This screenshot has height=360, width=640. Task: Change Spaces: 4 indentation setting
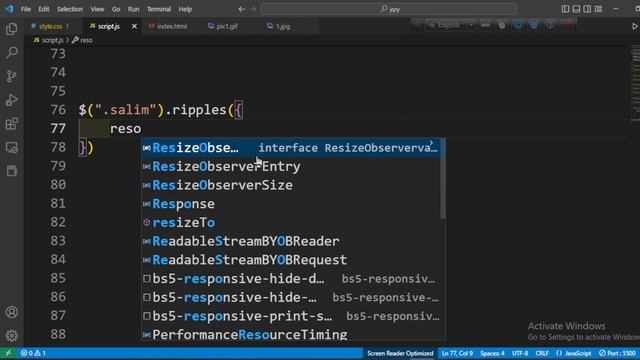[492, 353]
